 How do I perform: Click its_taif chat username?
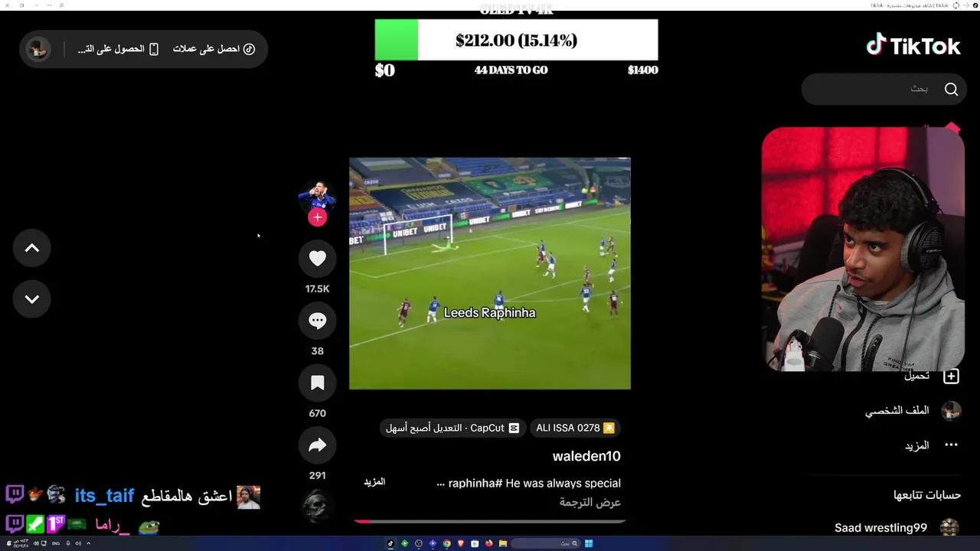coord(104,496)
